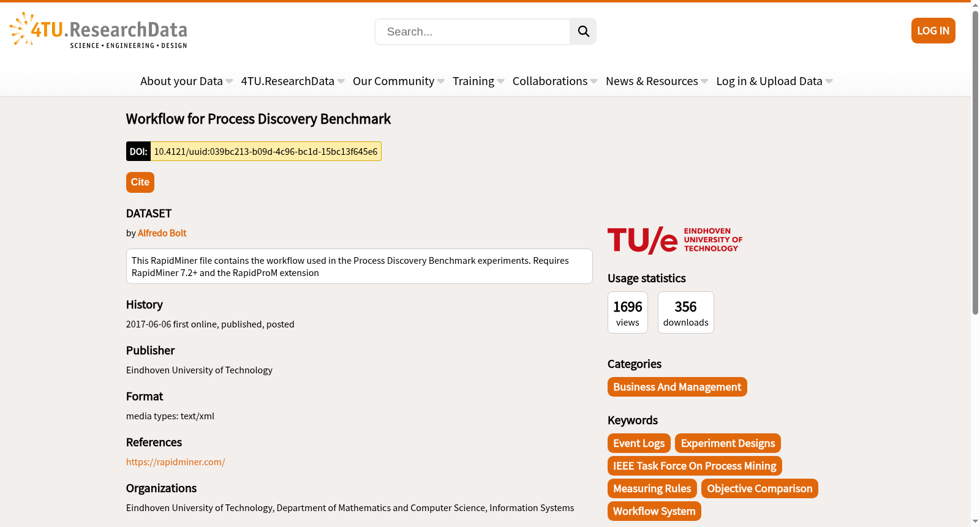The height and width of the screenshot is (527, 980).
Task: Click the 356 downloads statistic box
Action: pyautogui.click(x=686, y=313)
